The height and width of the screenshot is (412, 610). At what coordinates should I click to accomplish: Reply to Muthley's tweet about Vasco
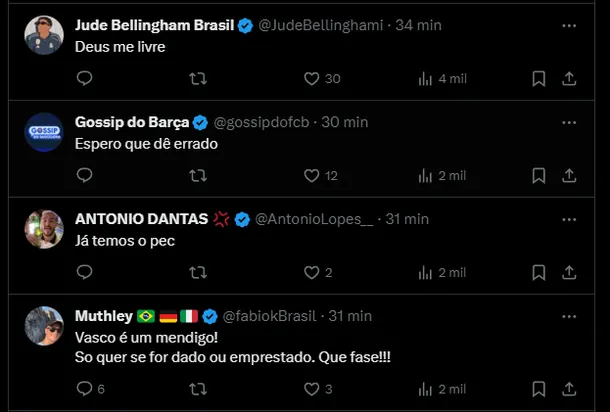pos(84,389)
